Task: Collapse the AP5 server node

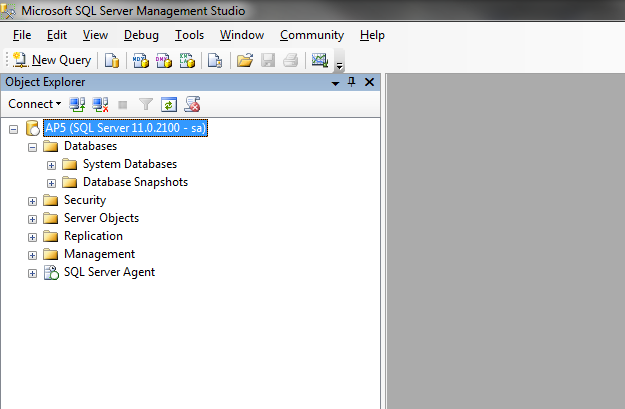Action: coord(14,129)
